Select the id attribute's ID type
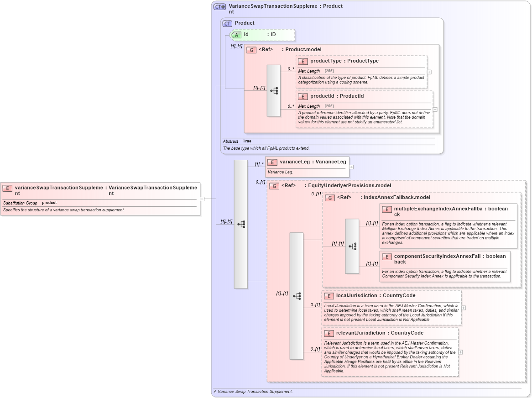Viewport: 532px width, 398px height. (273, 34)
